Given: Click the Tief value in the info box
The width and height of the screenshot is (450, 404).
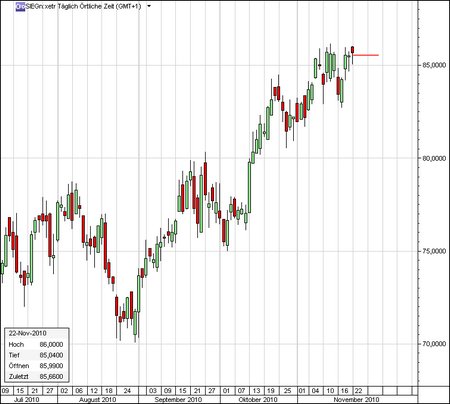Looking at the screenshot, I should 51,355.
